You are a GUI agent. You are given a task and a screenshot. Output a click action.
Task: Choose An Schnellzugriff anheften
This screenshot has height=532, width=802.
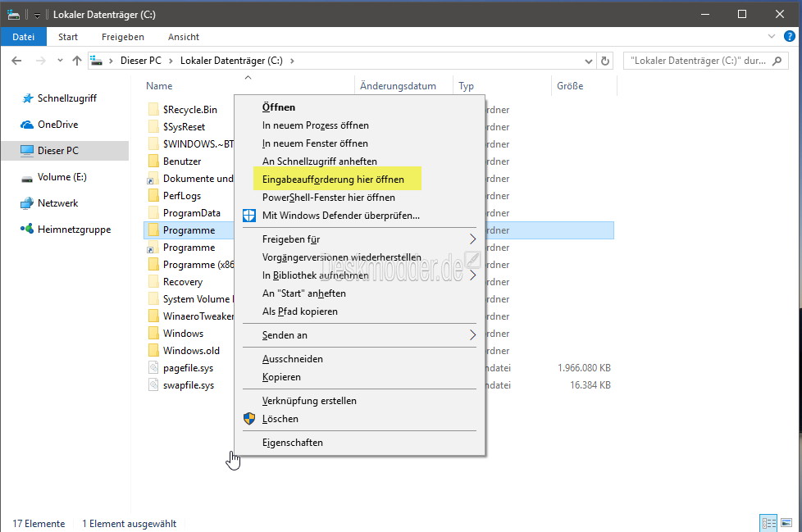tap(359, 161)
